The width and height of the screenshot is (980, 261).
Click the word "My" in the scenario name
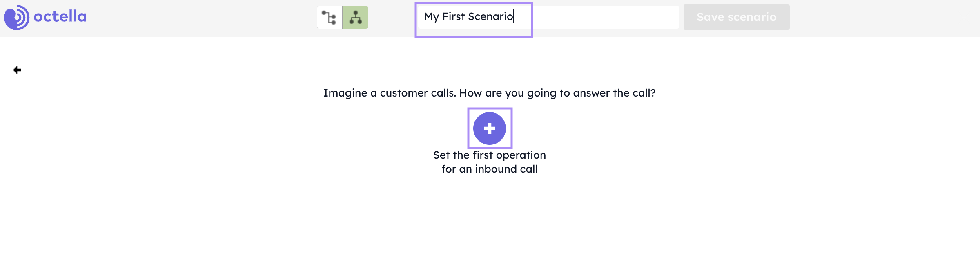pos(431,17)
